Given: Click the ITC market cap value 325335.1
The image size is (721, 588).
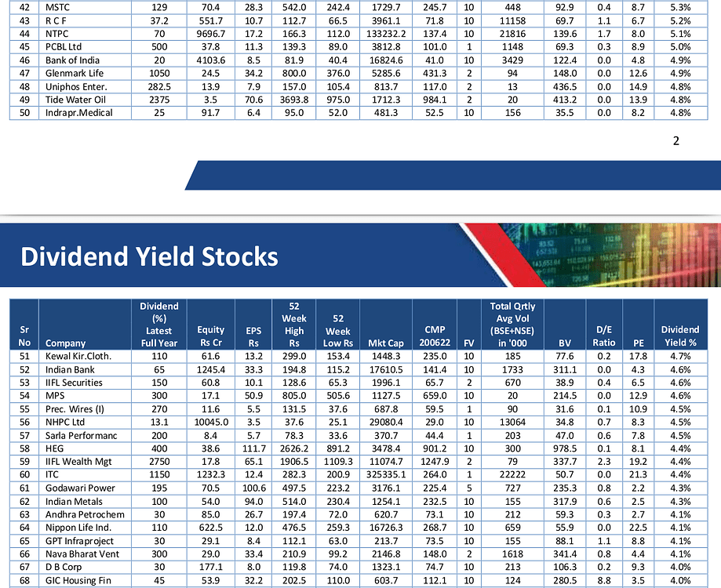Looking at the screenshot, I should pyautogui.click(x=386, y=475).
